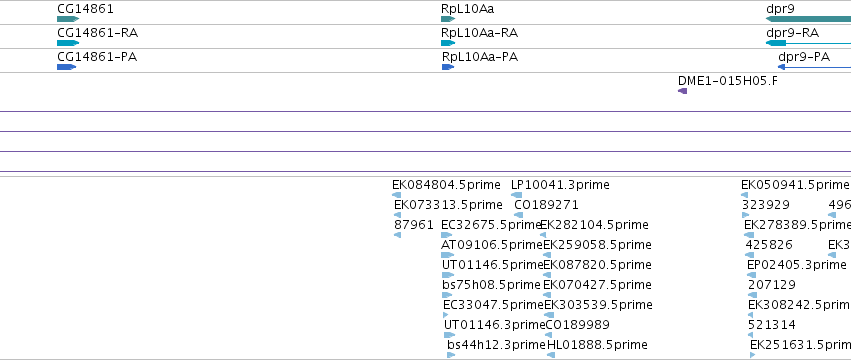Select the DME1-015H05.F purple arrow feature
The width and height of the screenshot is (851, 360).
(683, 91)
